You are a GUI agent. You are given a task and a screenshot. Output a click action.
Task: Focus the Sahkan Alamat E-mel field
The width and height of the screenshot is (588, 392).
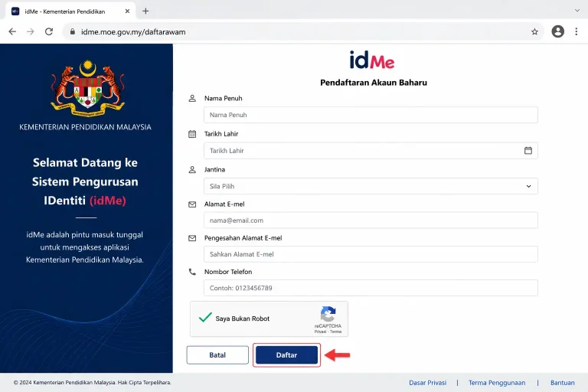[x=371, y=254]
